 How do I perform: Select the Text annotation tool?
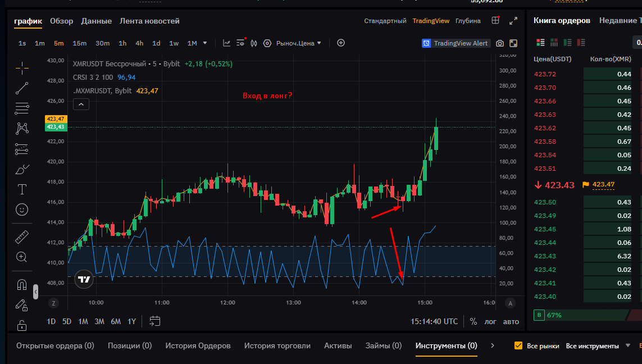pos(22,189)
